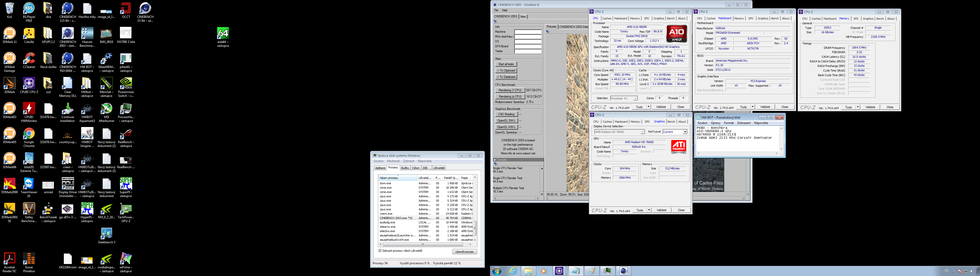Open the Recycle Bin (Koš) desktop icon

coord(9,11)
